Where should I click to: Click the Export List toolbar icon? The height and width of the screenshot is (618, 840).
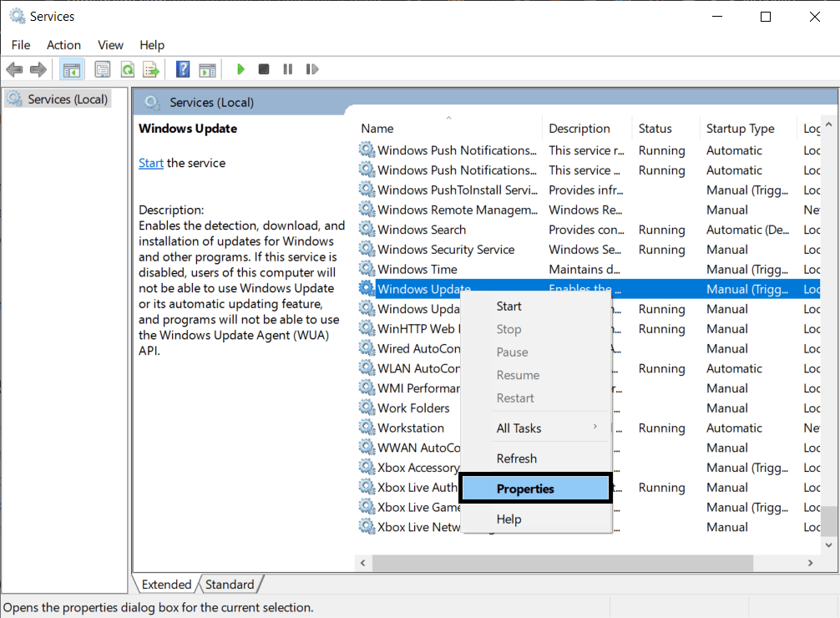click(151, 69)
